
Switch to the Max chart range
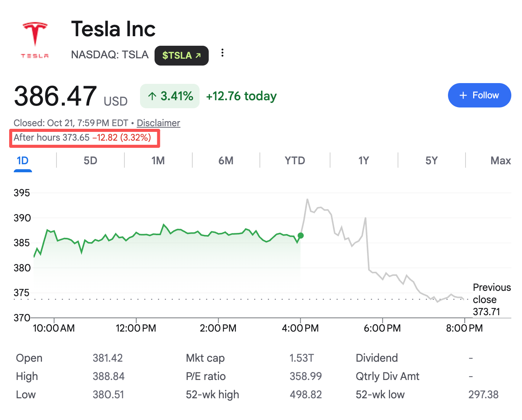[501, 161]
